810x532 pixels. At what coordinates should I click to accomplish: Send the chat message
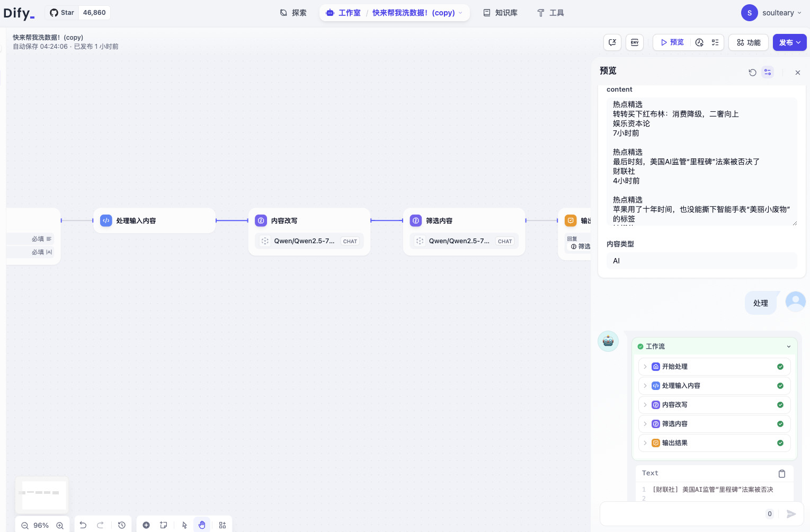[791, 514]
